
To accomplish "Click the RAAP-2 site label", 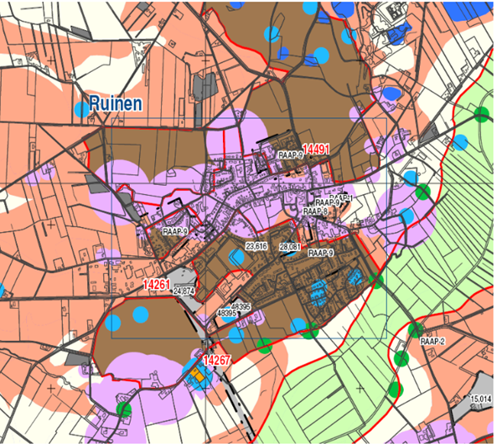I will (x=432, y=342).
